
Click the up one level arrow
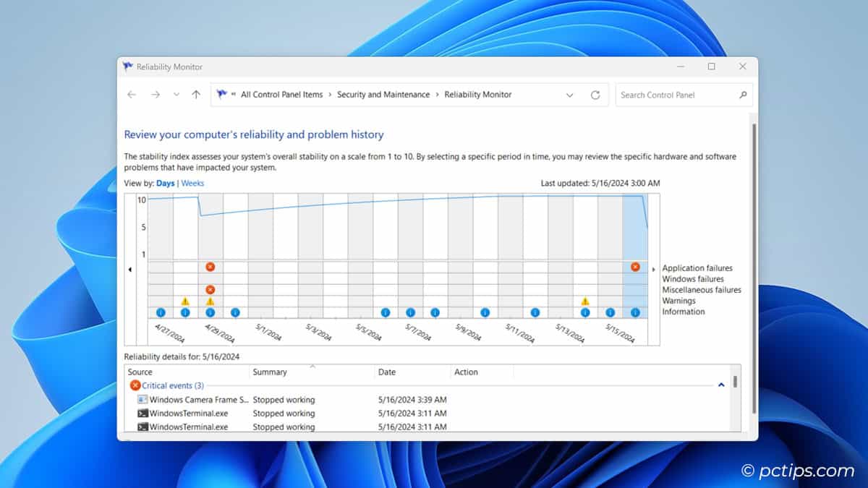[195, 95]
